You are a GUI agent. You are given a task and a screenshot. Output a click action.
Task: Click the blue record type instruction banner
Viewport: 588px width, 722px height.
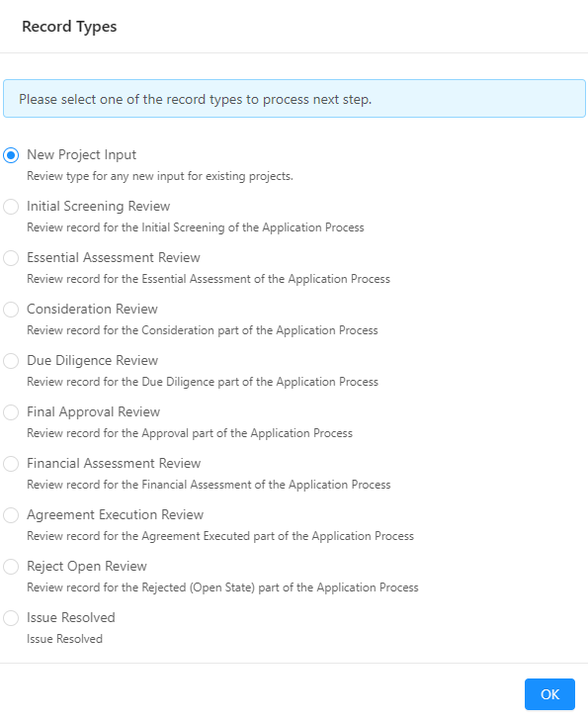pos(294,99)
